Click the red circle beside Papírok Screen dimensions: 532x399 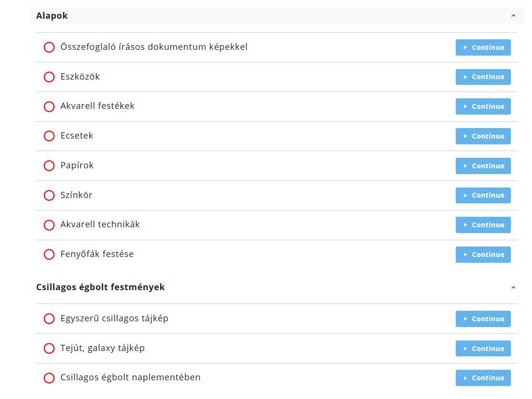pos(49,166)
